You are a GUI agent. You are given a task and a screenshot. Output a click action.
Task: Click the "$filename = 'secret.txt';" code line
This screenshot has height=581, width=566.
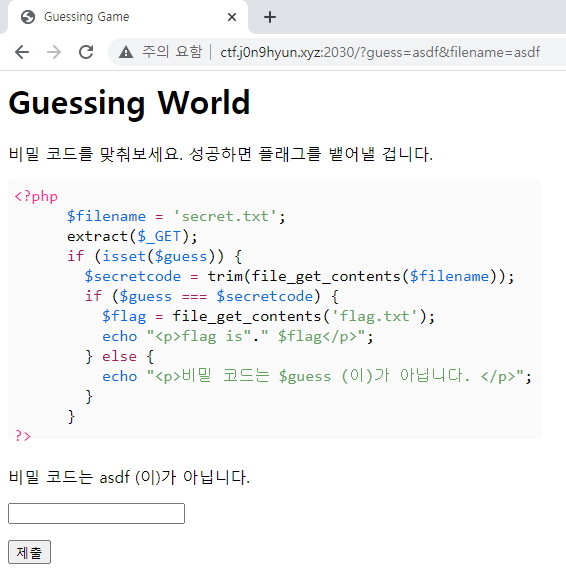(176, 216)
